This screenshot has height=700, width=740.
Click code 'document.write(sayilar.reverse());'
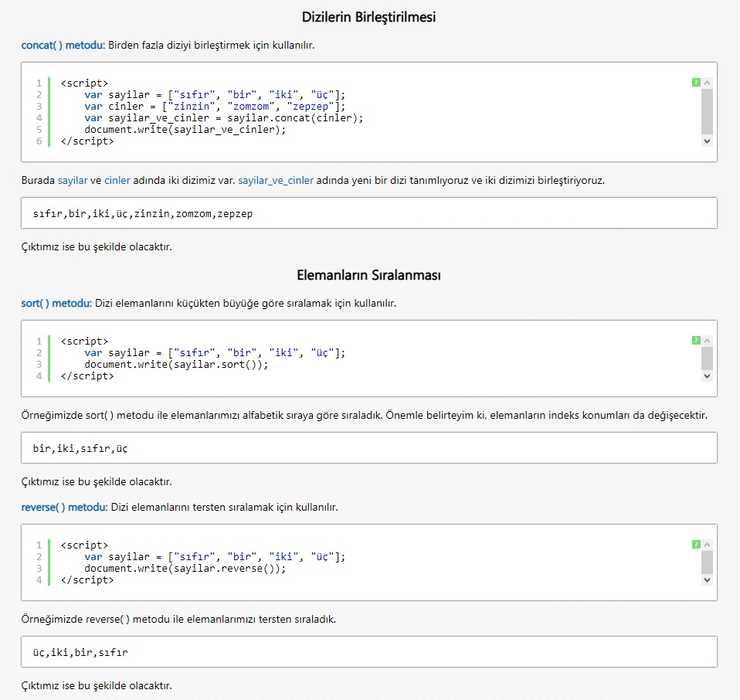click(185, 569)
